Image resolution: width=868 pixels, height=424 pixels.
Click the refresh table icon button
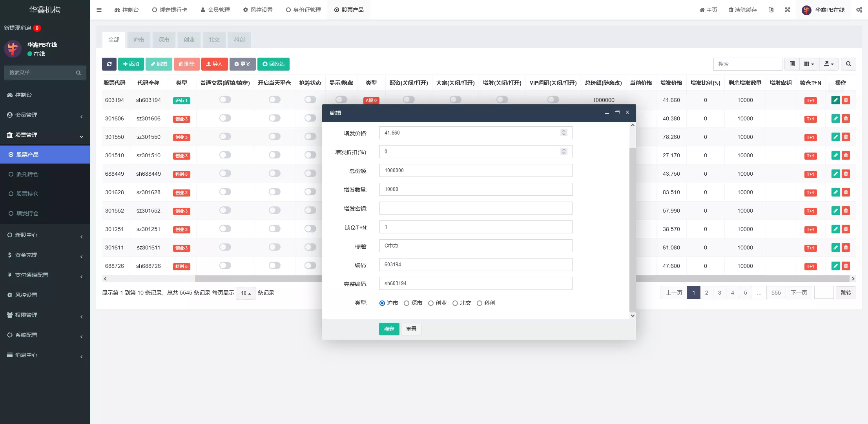109,64
